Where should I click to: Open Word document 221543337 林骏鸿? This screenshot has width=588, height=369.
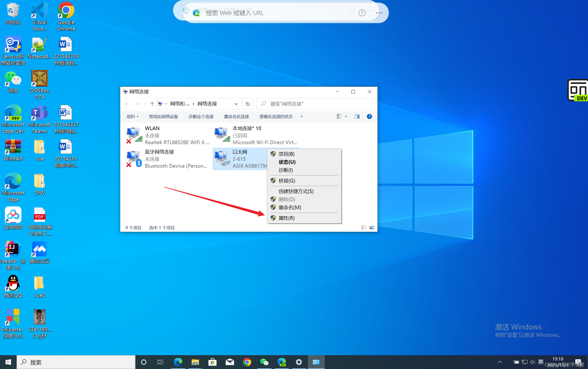pyautogui.click(x=66, y=119)
